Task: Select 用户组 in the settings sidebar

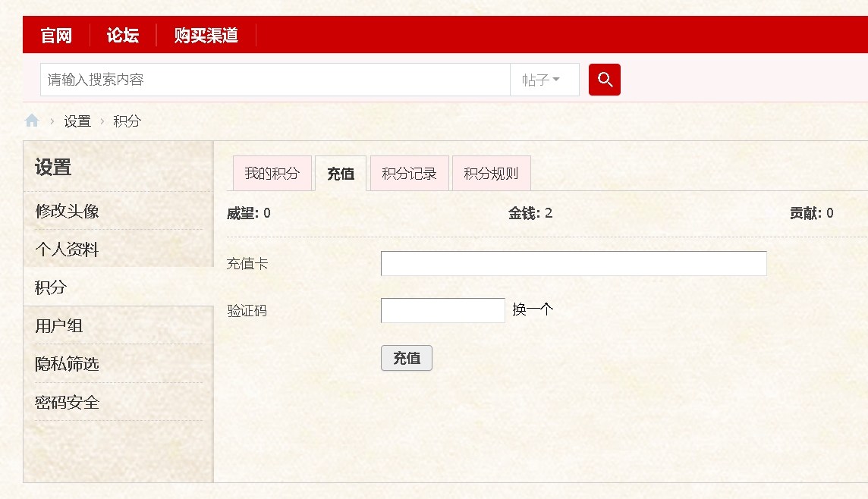Action: tap(59, 326)
